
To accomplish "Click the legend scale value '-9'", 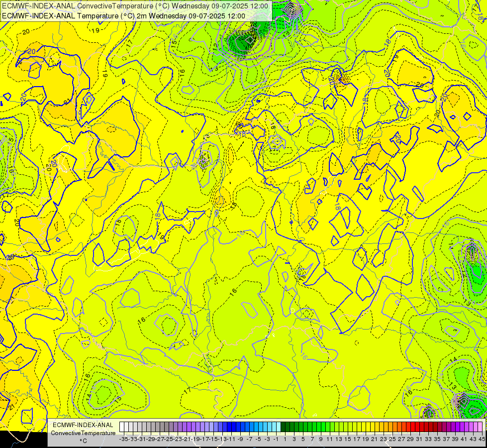I will [240, 439].
